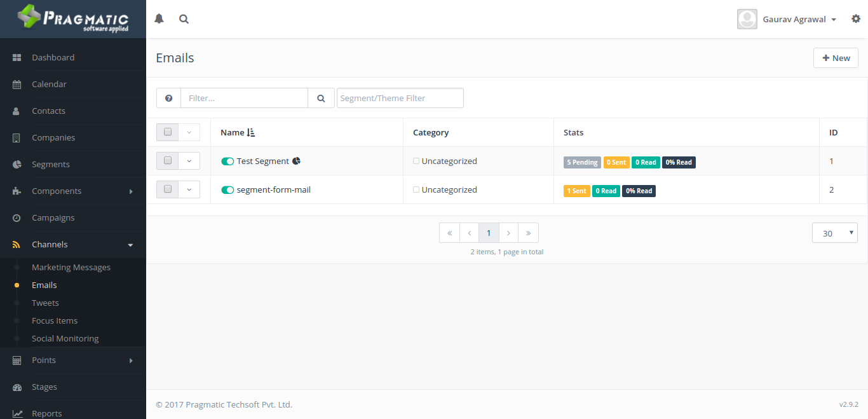Click the pie-chart icon next to Test Segment
868x419 pixels.
[x=296, y=161]
